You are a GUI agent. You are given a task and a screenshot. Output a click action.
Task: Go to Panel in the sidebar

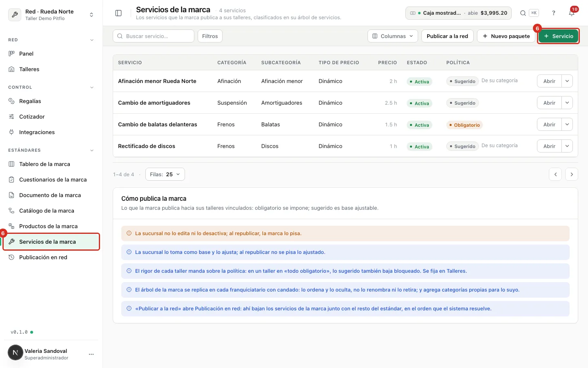[x=51, y=54]
